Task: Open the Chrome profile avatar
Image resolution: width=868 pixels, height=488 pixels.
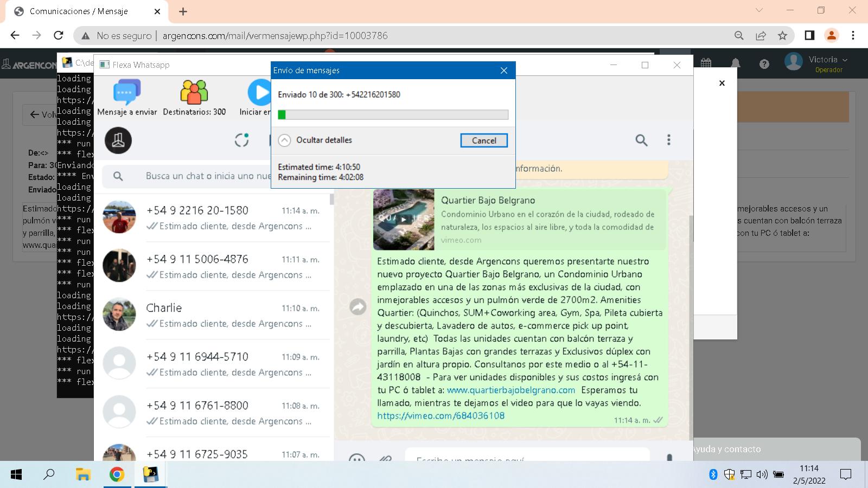Action: [831, 35]
